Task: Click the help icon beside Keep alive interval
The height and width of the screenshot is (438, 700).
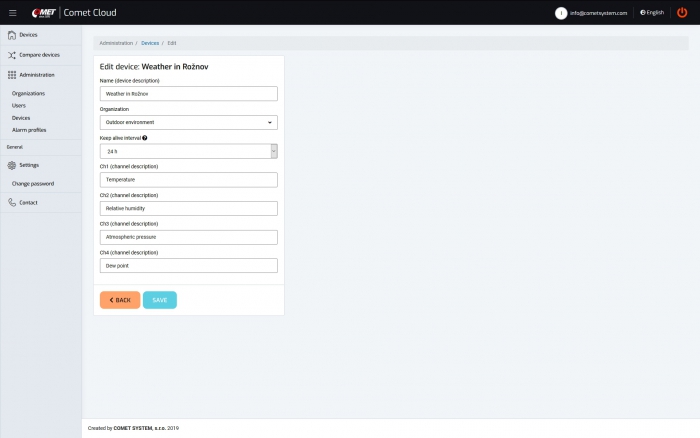Action: pos(145,138)
